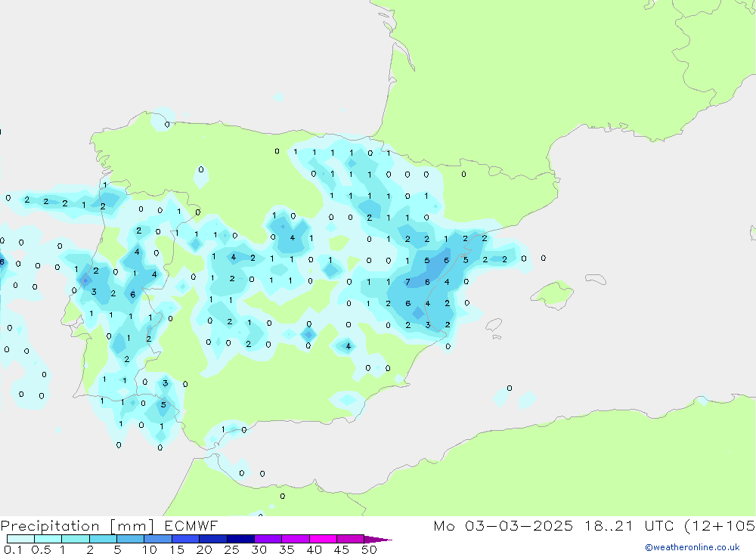
Task: Click the precipitation value '7' on the map
Action: (408, 282)
